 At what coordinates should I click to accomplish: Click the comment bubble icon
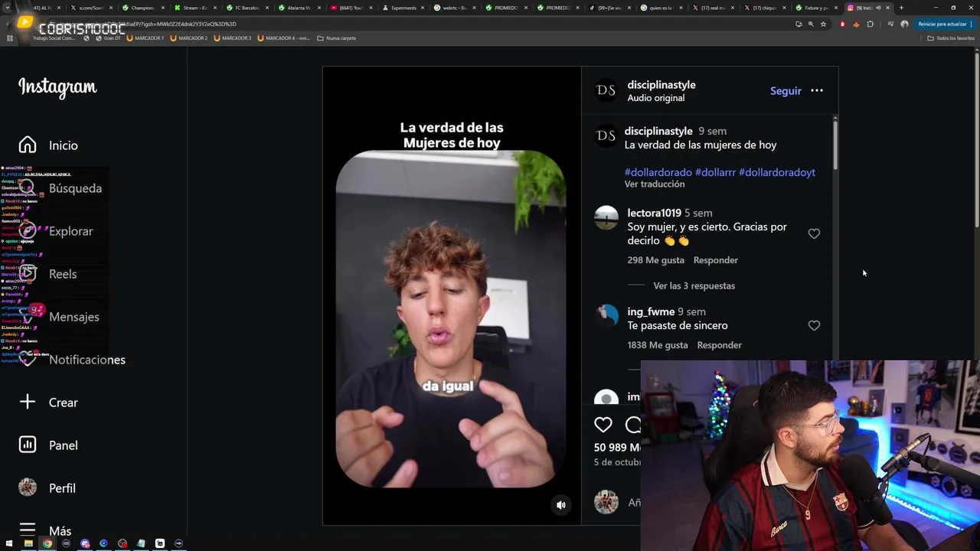click(632, 425)
